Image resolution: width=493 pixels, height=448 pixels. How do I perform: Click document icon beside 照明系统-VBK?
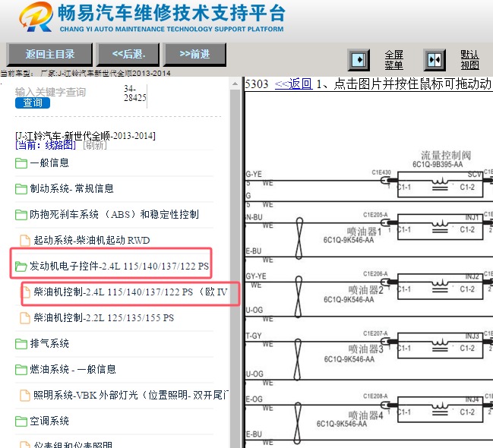(25, 395)
